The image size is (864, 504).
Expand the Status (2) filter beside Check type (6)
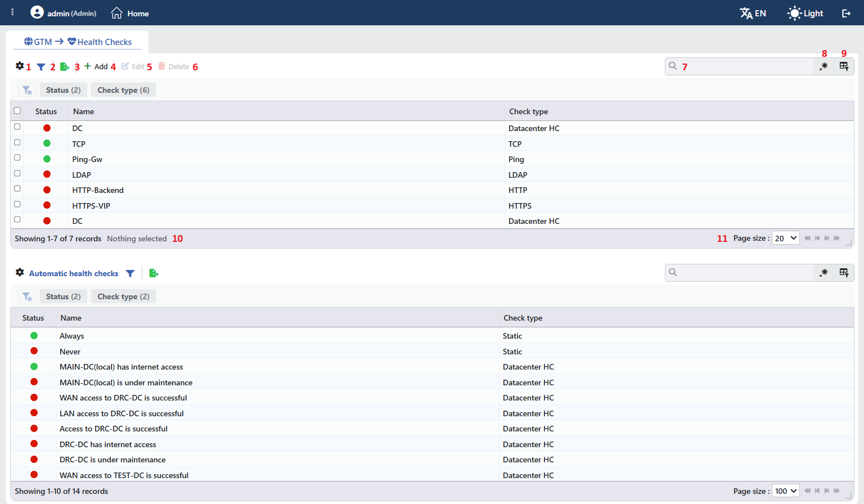click(x=64, y=90)
